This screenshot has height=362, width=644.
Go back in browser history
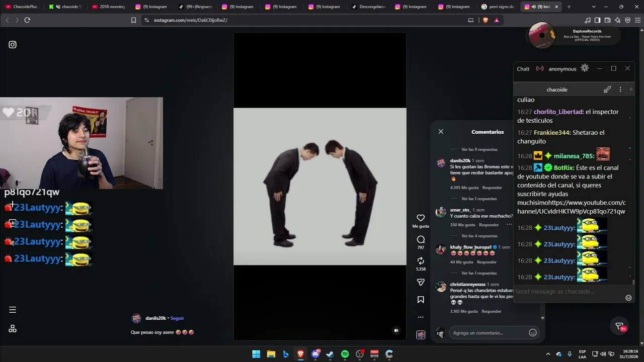7,20
